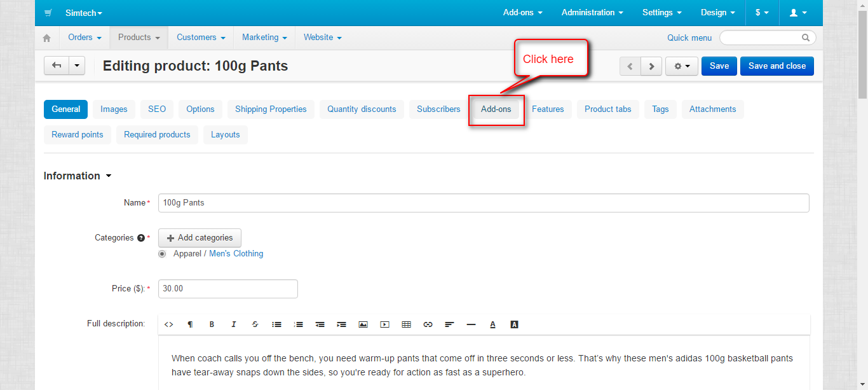Open the currency dollar dropdown

[762, 13]
